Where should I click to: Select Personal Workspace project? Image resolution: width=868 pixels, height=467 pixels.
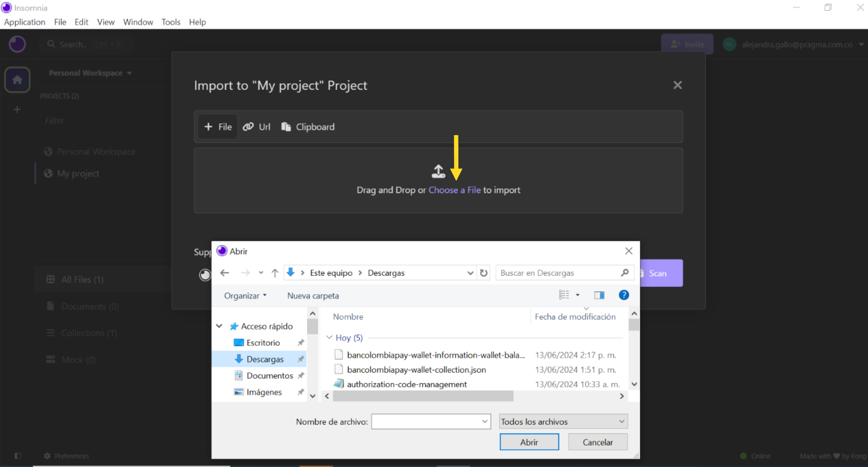[96, 151]
